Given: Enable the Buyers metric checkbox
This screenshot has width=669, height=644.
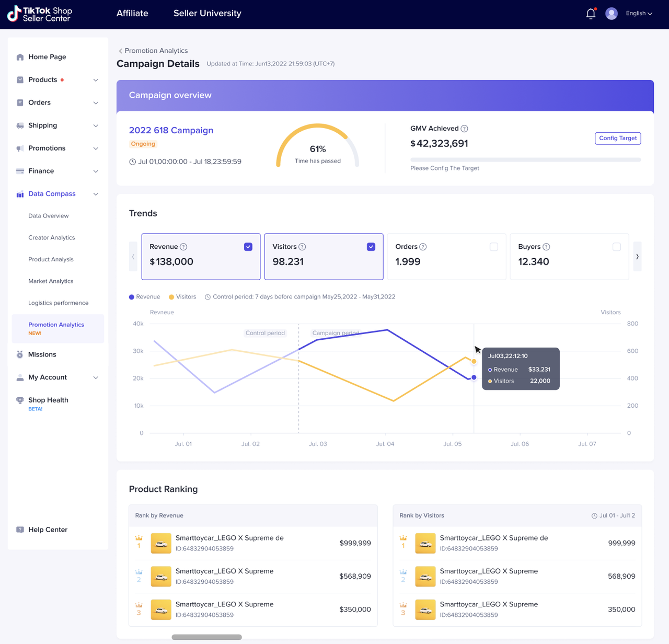Looking at the screenshot, I should click(x=617, y=247).
